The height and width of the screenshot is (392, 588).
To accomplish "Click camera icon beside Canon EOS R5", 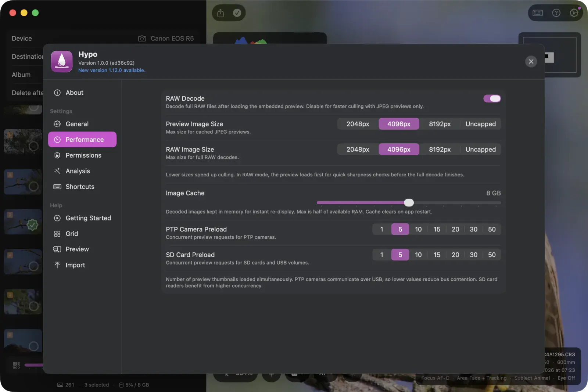I will (142, 39).
